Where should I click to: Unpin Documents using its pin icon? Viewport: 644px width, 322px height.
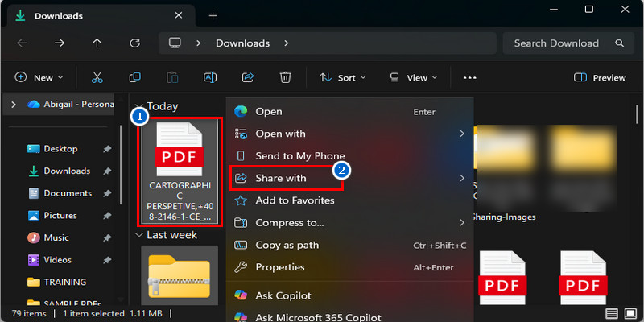click(107, 193)
